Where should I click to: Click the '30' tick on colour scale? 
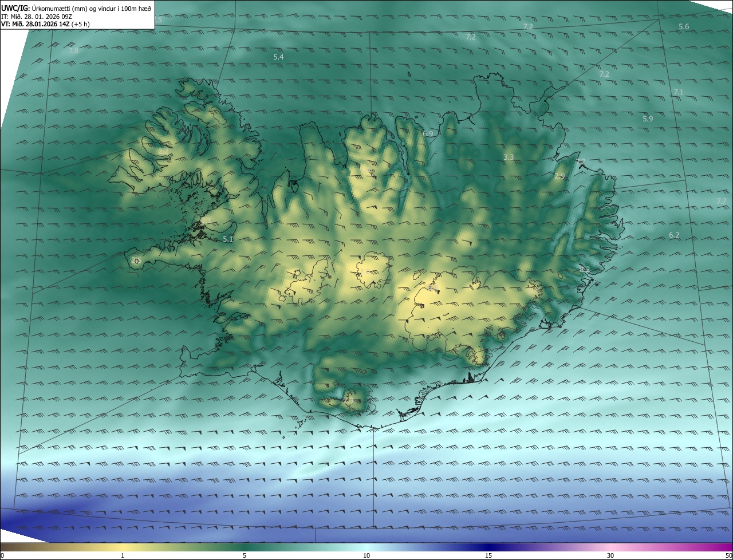tap(610, 555)
